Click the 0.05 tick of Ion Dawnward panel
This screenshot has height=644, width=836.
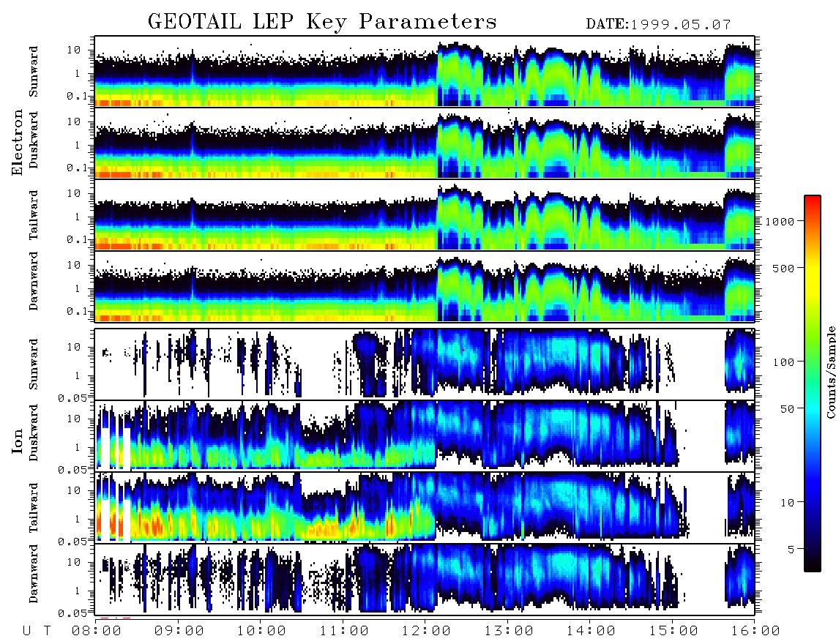[x=72, y=613]
